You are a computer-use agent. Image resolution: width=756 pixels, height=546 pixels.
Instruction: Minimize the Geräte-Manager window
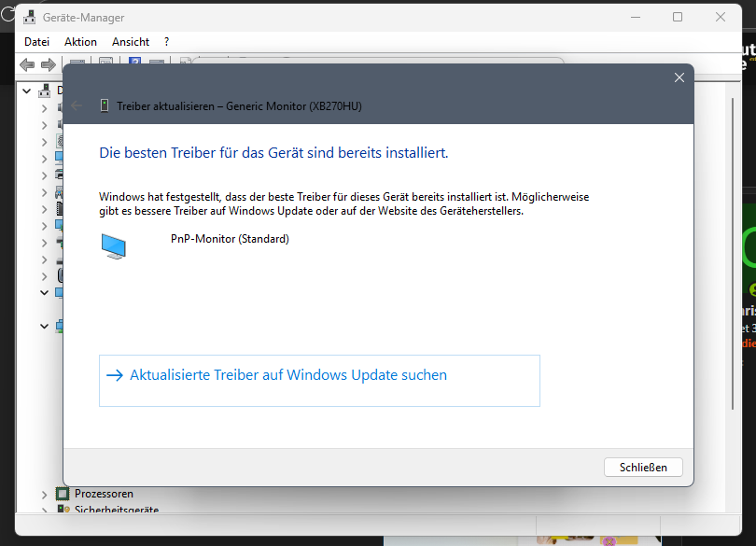click(636, 18)
